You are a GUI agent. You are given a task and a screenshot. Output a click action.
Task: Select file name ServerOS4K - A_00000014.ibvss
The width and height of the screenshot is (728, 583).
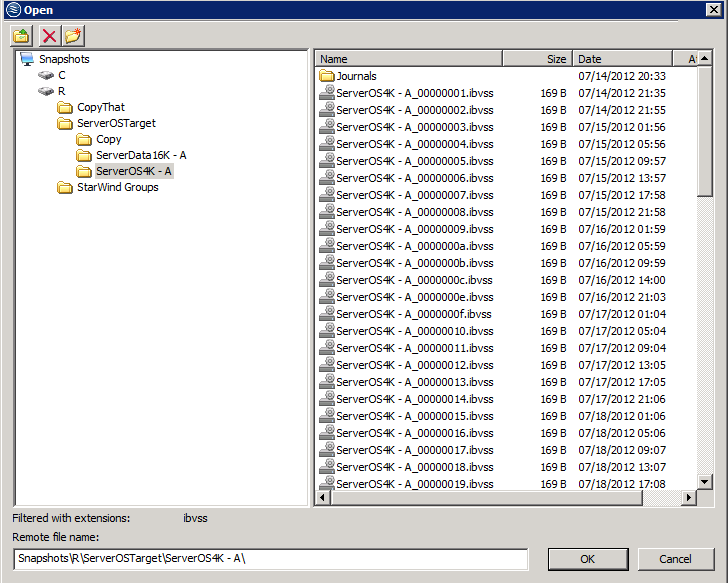tap(415, 399)
